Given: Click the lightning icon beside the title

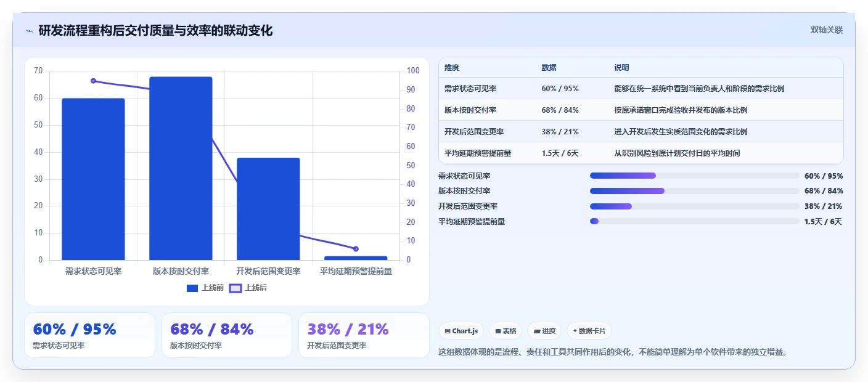Looking at the screenshot, I should tap(29, 31).
